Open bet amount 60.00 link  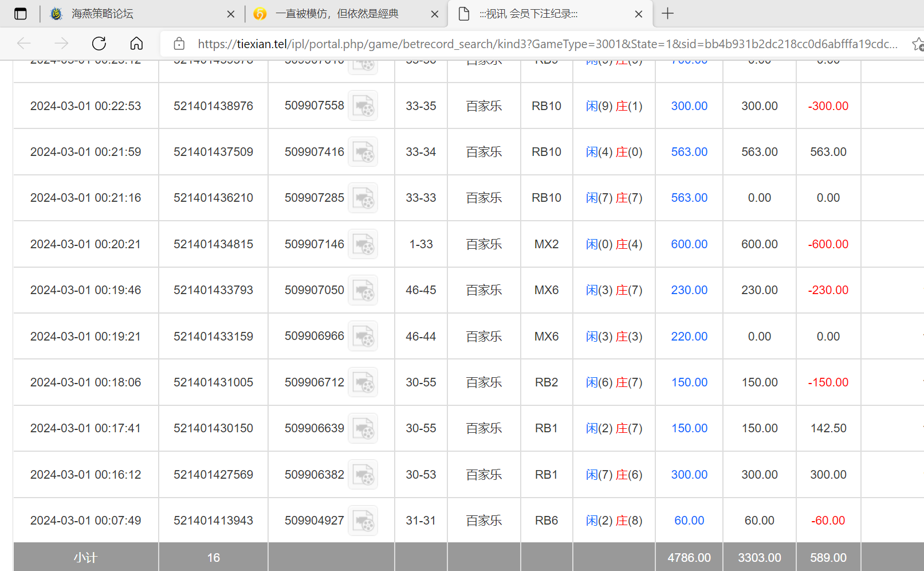tap(689, 521)
